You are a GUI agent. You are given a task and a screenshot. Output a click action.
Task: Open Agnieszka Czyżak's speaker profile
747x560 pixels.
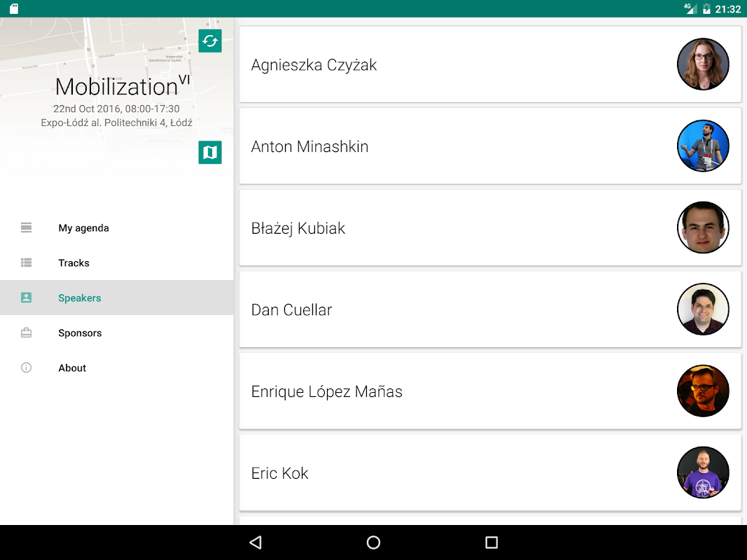pyautogui.click(x=314, y=65)
